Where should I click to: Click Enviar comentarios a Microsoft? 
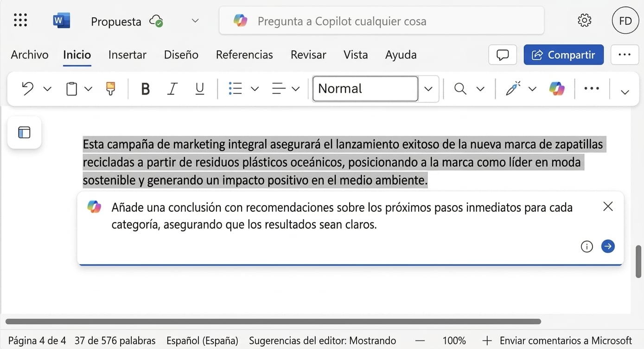point(566,341)
